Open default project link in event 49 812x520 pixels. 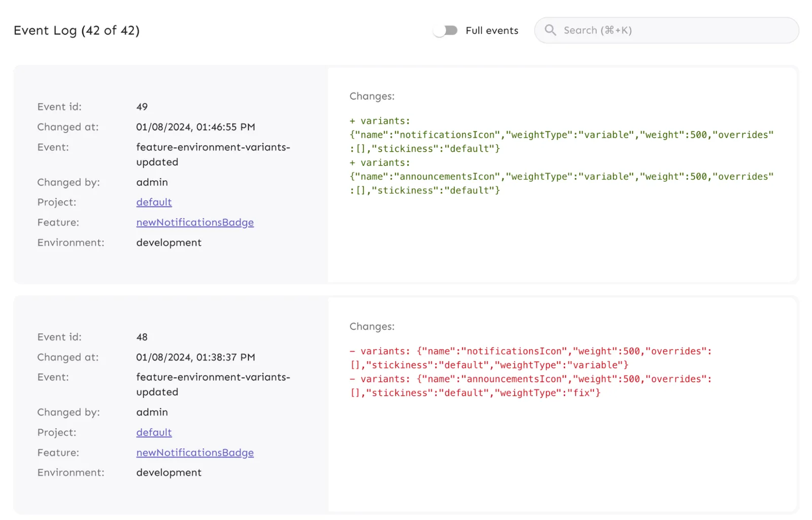(x=154, y=202)
